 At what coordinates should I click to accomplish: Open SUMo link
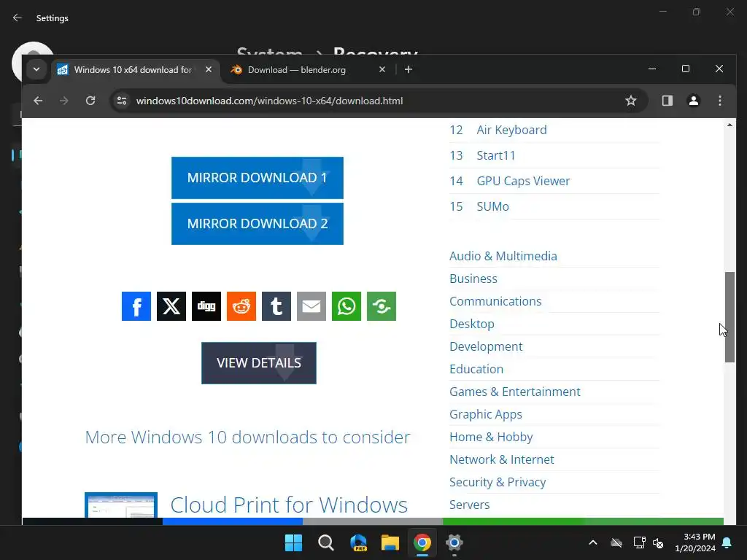[x=492, y=206]
